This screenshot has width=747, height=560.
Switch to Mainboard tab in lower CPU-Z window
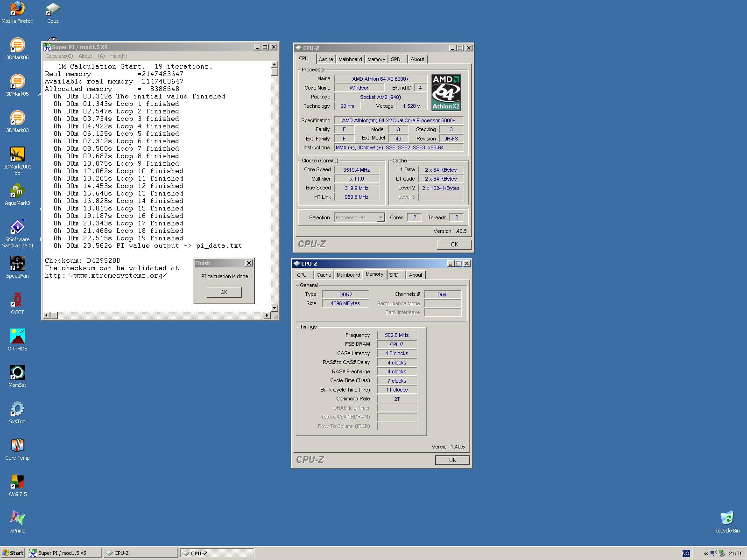click(x=348, y=275)
